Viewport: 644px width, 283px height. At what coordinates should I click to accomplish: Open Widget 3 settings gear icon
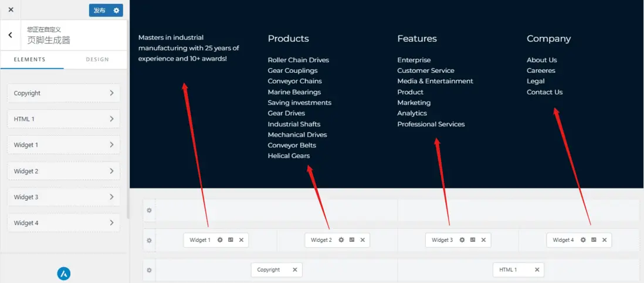coord(462,240)
